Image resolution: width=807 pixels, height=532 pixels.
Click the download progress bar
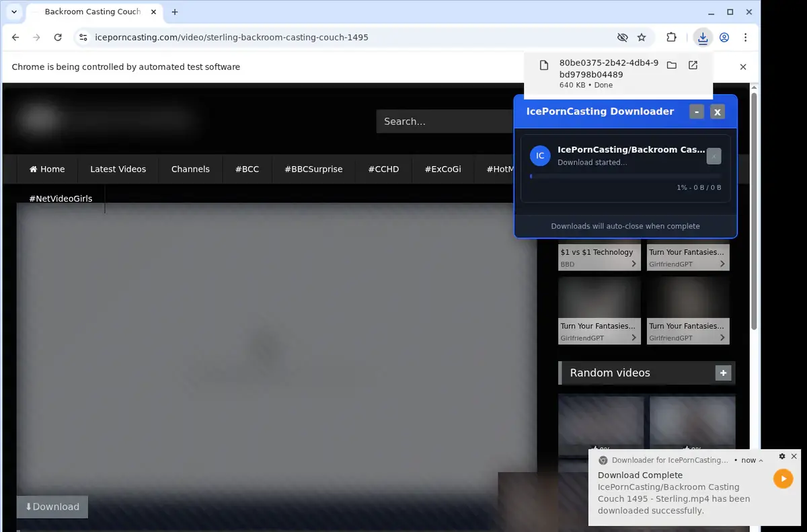pos(625,176)
